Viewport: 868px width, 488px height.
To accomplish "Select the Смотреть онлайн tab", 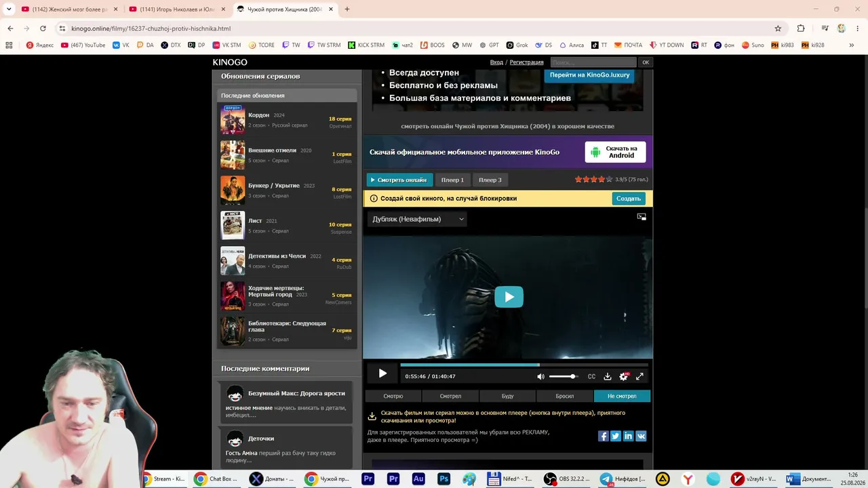I will pos(399,180).
